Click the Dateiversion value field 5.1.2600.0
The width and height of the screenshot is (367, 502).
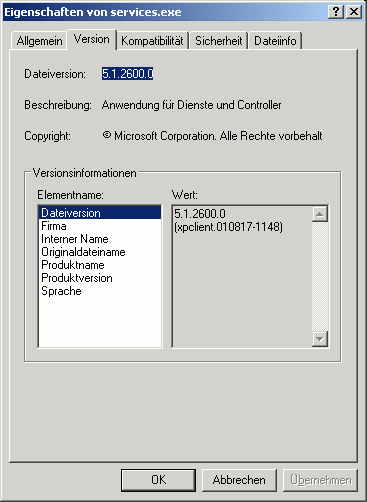127,74
